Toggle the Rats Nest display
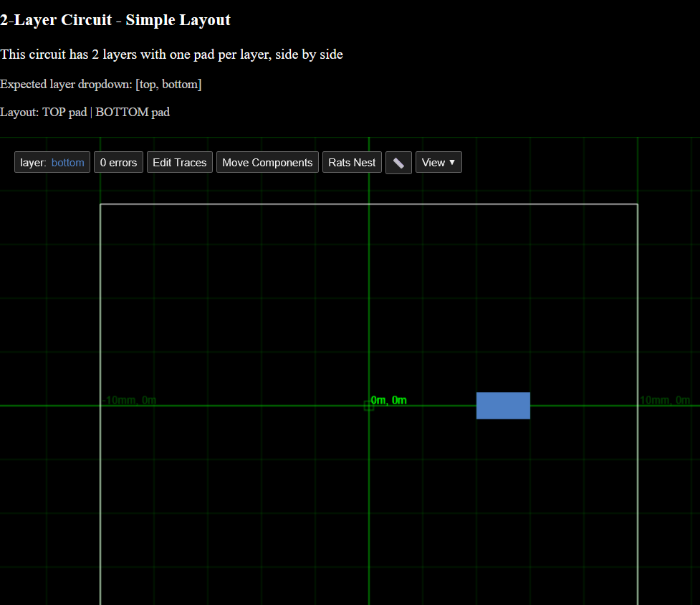Screen dimensions: 700x605 pos(352,163)
